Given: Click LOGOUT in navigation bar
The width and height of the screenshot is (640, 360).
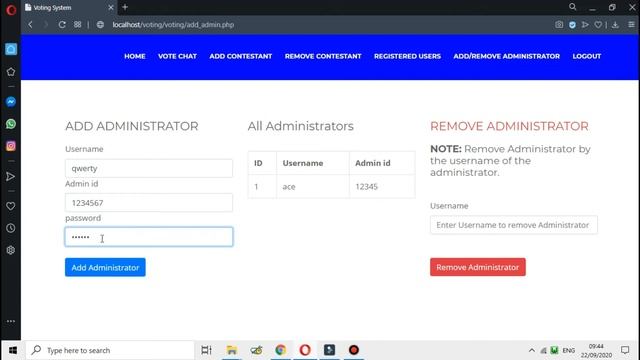Looking at the screenshot, I should coord(587,56).
